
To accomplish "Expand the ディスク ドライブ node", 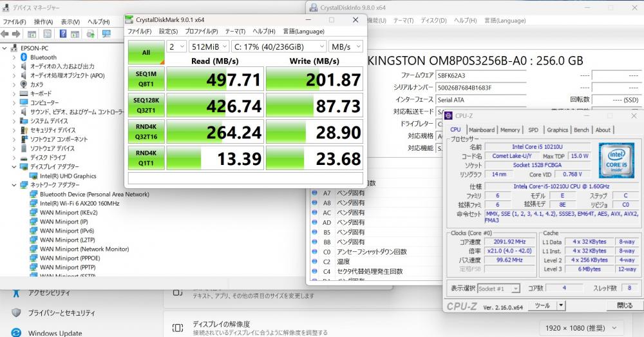I will [x=14, y=157].
